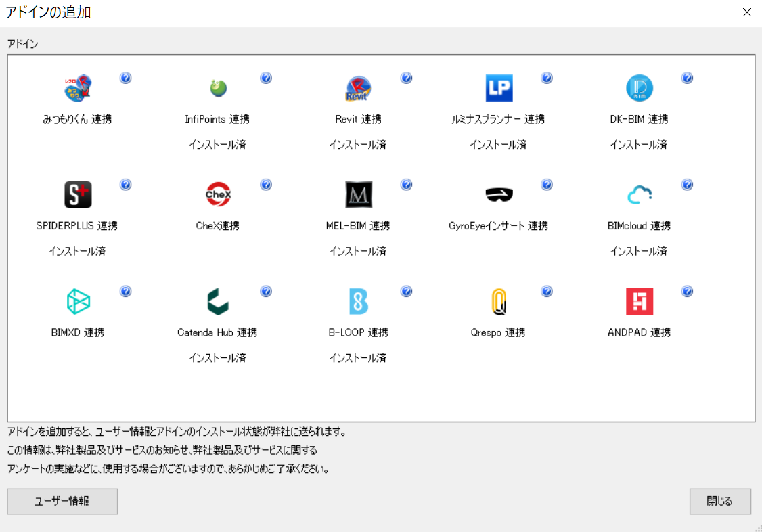Viewport: 762px width, 532px height.
Task: Show help for Revit 連携
Action: (x=406, y=78)
